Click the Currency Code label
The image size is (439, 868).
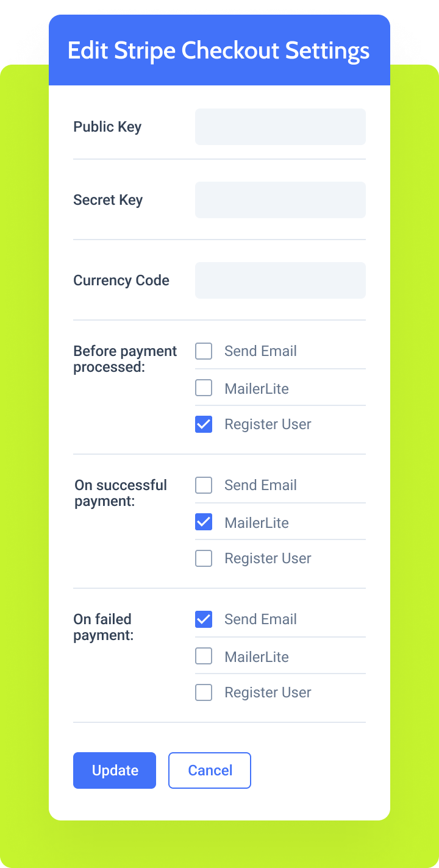pos(121,280)
